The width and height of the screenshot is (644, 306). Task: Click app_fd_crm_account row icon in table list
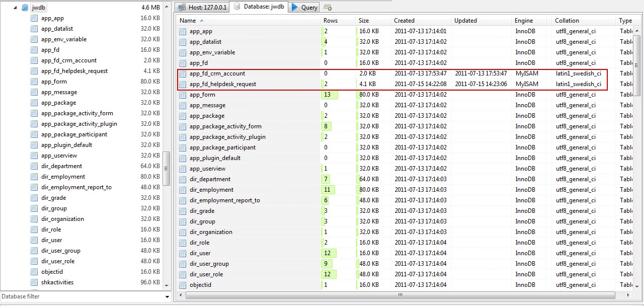pyautogui.click(x=183, y=73)
